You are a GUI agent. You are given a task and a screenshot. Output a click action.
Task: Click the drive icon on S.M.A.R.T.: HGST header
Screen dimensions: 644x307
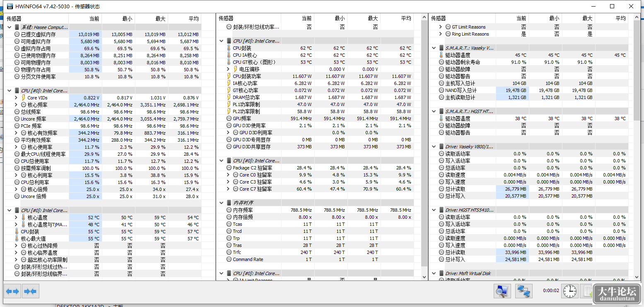click(441, 111)
